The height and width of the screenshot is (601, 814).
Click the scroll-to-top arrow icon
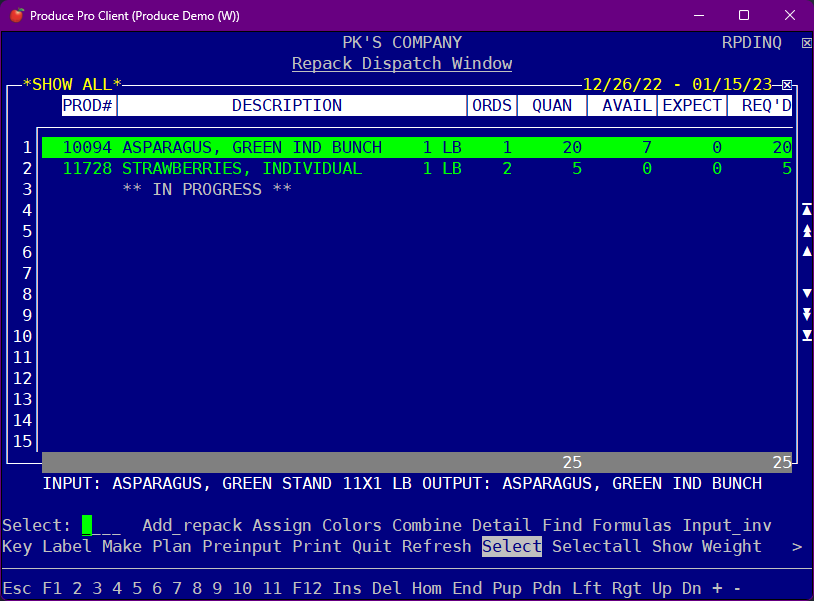[806, 209]
